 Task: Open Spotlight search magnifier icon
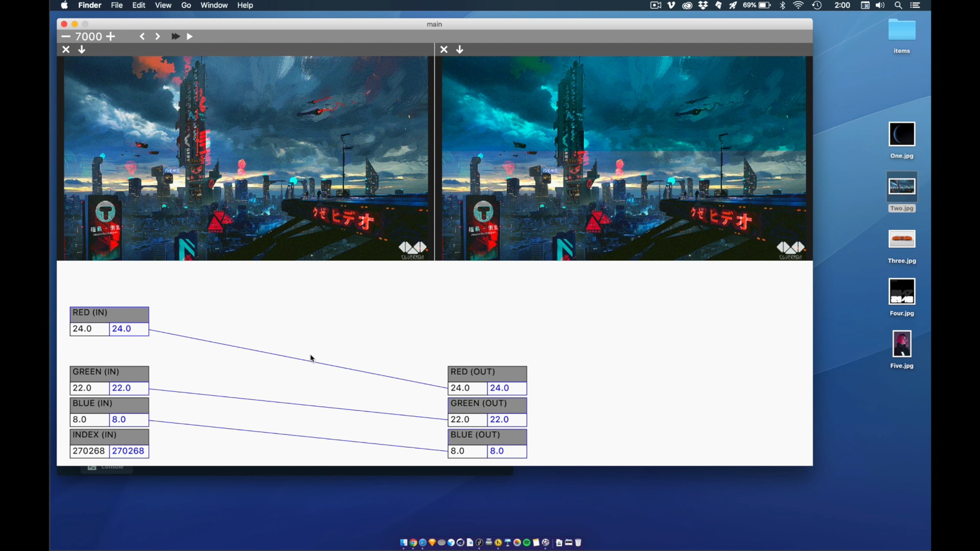898,5
